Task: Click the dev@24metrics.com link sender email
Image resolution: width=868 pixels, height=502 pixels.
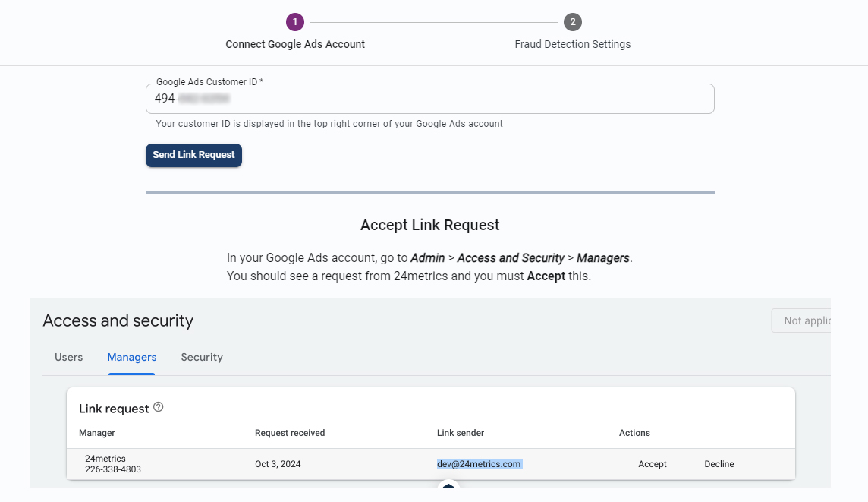Action: (479, 464)
